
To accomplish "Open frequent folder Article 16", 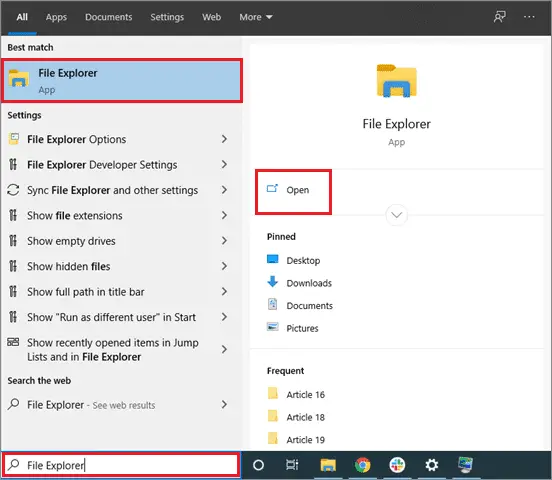I will [296, 394].
